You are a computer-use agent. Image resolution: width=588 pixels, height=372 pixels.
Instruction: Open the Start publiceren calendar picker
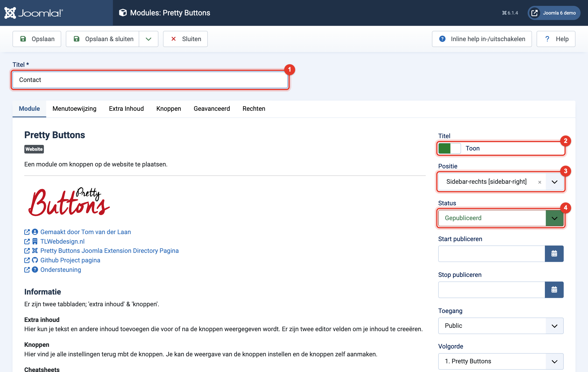554,254
